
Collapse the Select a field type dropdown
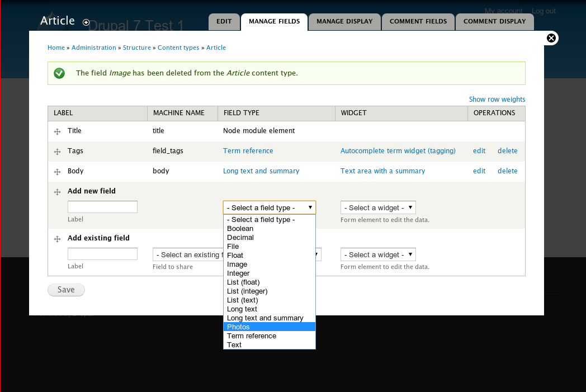[270, 208]
